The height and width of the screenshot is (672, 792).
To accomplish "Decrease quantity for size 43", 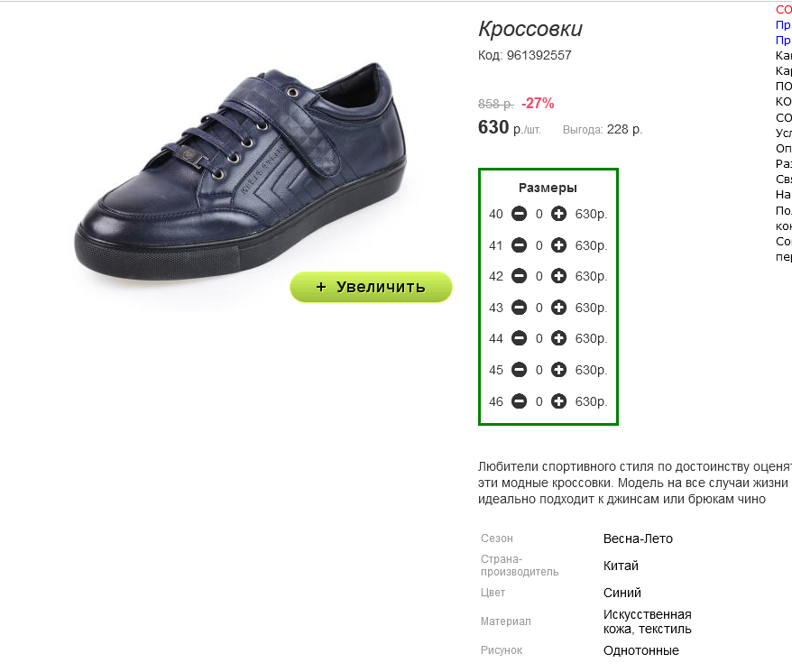I will point(519,308).
